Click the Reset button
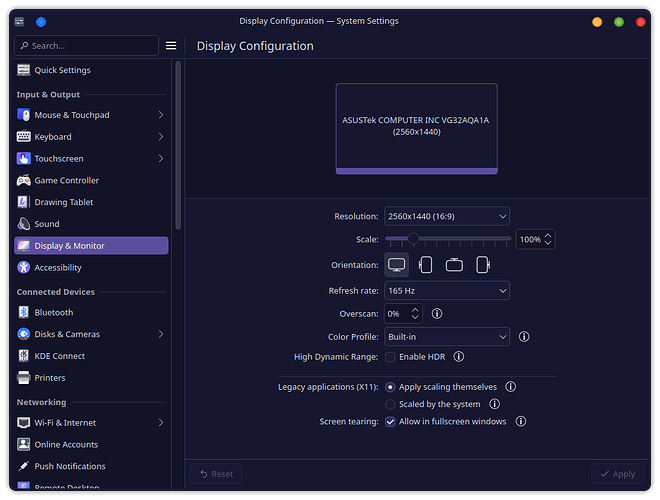The image size is (660, 500). [216, 474]
